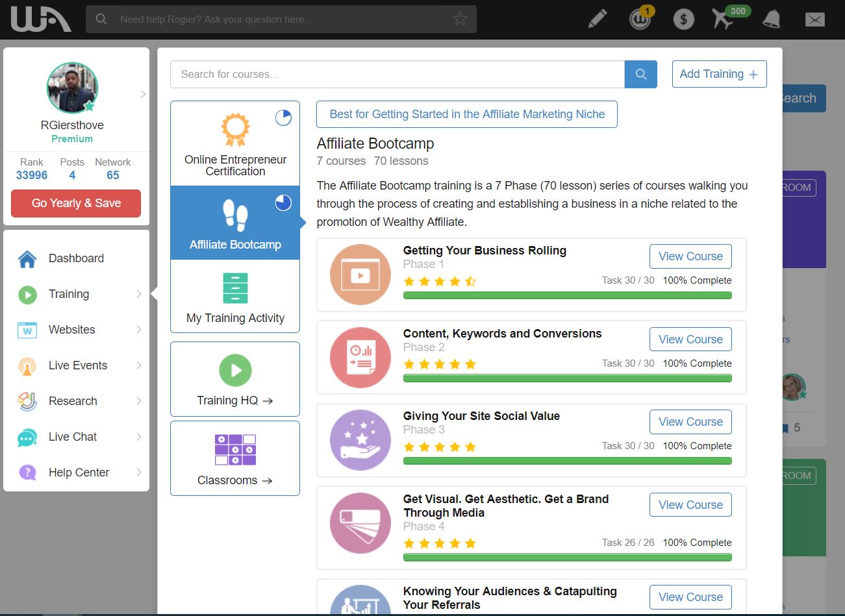The image size is (845, 616).
Task: Click Best for Getting Started in Affiliate Marketing link
Action: click(x=467, y=114)
